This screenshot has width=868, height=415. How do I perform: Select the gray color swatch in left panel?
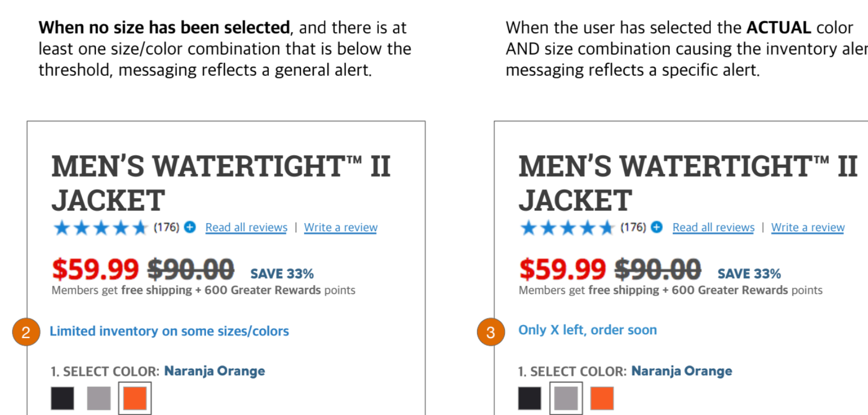(99, 398)
